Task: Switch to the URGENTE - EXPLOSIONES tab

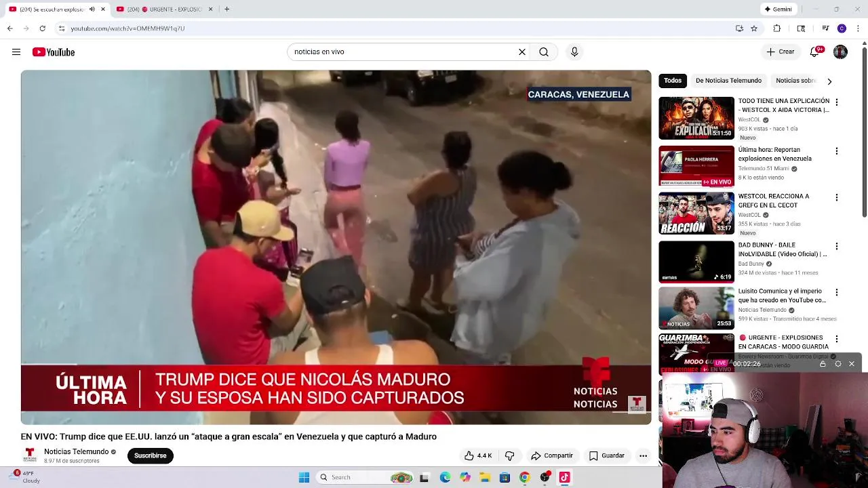Action: (164, 9)
